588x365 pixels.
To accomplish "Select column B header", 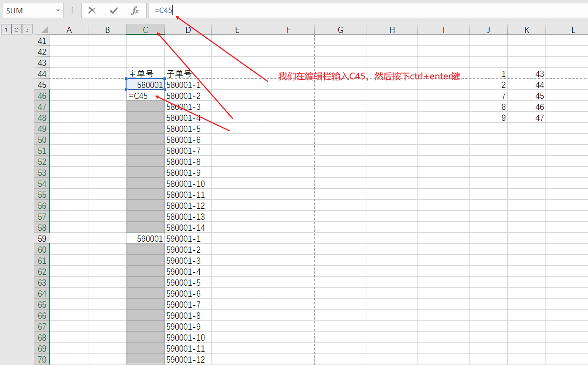I will (107, 30).
